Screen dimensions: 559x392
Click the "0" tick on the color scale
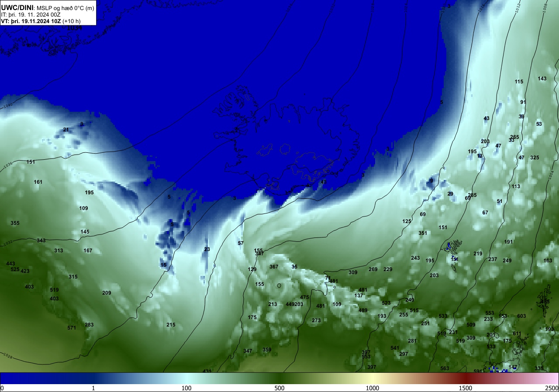pos(2,388)
